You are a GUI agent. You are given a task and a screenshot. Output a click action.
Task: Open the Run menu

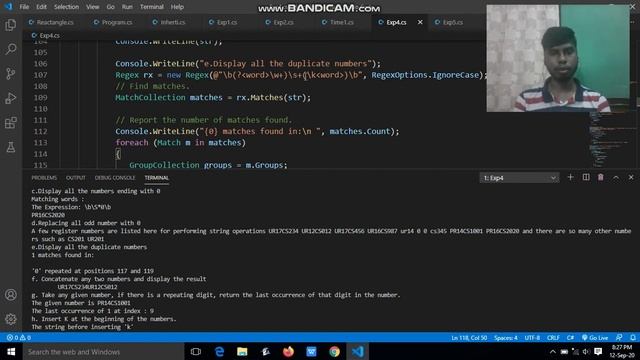[x=127, y=7]
